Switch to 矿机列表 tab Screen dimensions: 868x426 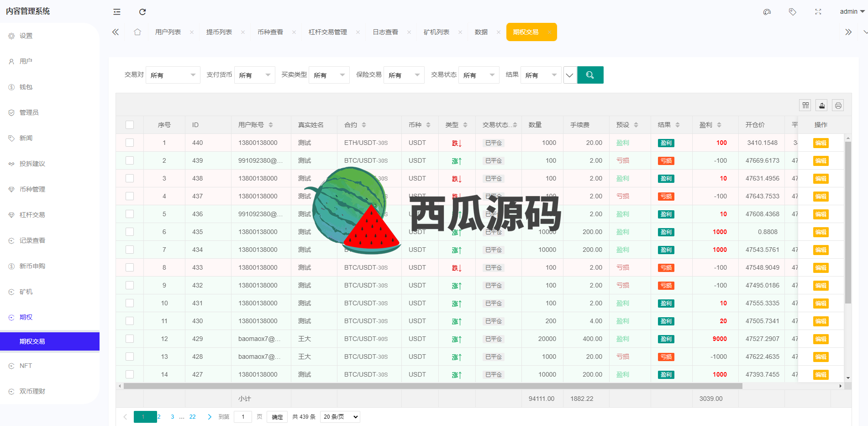[437, 32]
